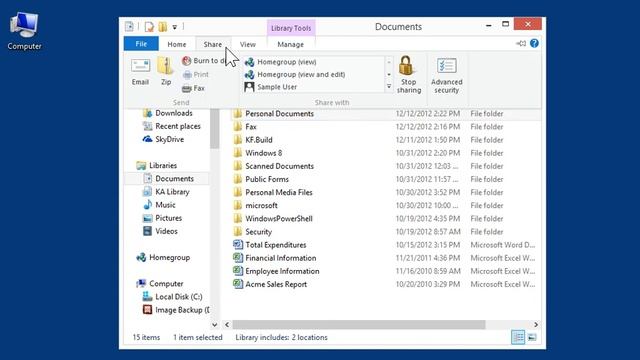This screenshot has width=640, height=360.
Task: Click horizontal scrollbar left arrow
Action: tap(227, 324)
